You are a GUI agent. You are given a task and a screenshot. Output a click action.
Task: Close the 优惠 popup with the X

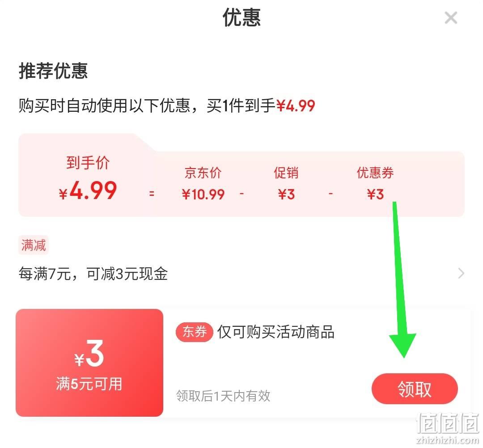[451, 18]
